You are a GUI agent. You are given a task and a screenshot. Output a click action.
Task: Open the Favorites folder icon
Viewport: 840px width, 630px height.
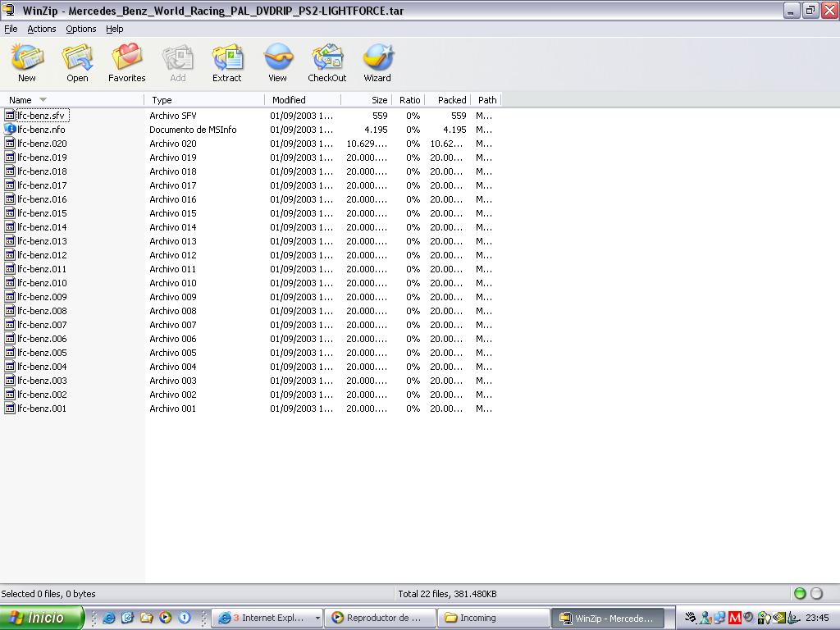point(126,57)
